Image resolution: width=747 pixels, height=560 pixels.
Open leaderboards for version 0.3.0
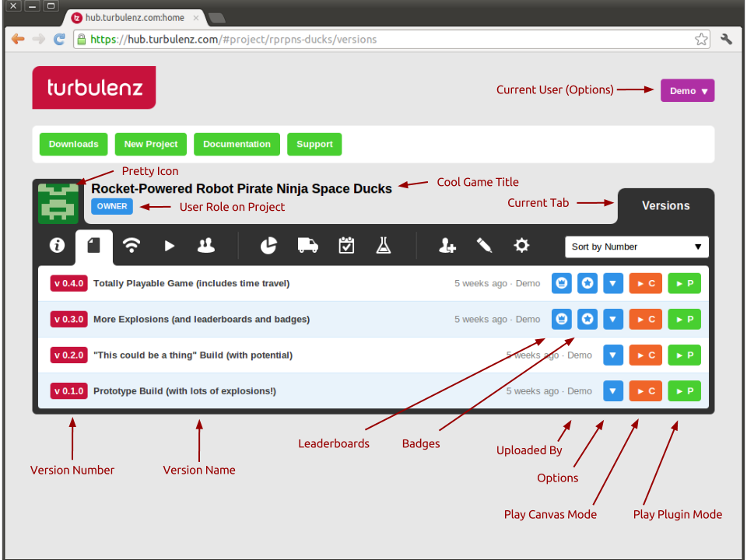pyautogui.click(x=562, y=319)
